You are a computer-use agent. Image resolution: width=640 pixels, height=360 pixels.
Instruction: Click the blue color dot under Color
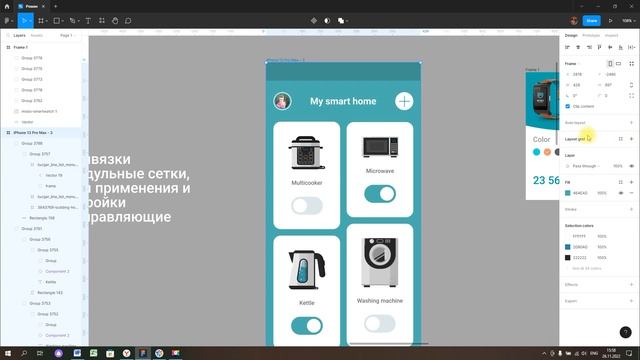536,152
